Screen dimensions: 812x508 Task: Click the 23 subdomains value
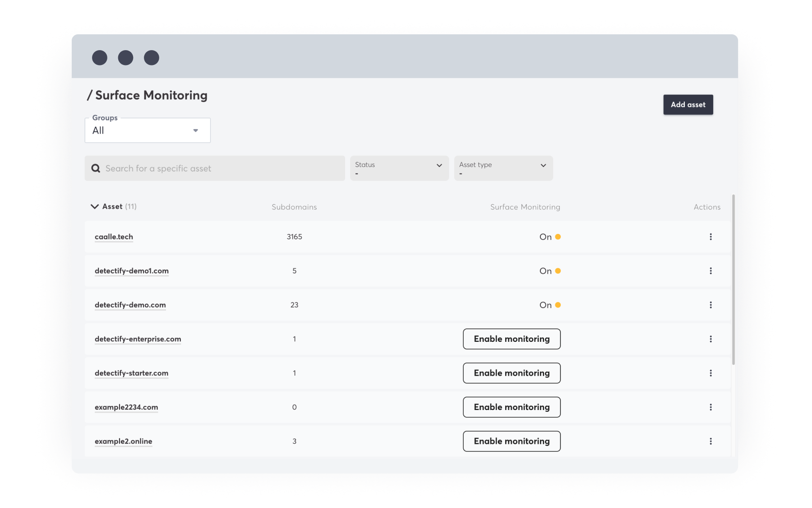[294, 305]
